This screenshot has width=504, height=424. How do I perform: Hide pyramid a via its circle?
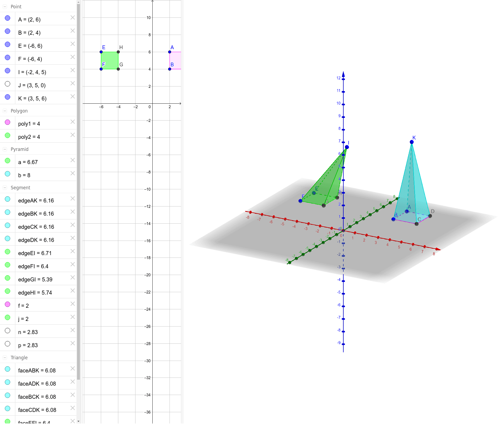pos(8,161)
